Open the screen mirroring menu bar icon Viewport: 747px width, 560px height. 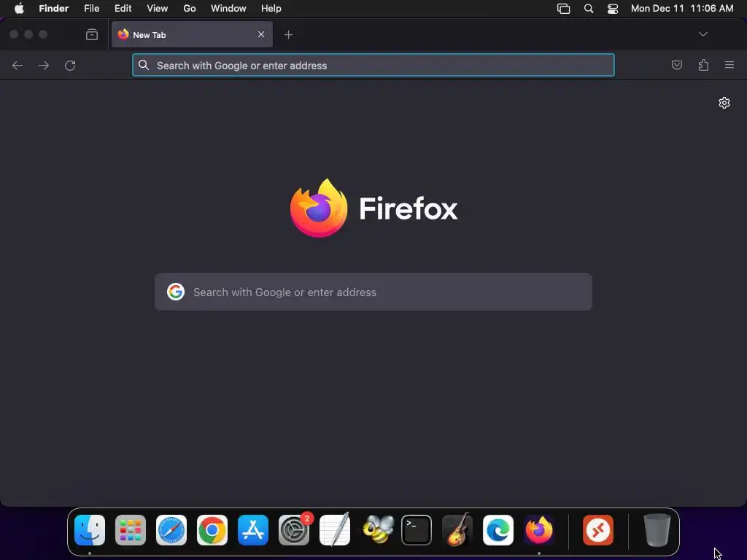[x=564, y=9]
